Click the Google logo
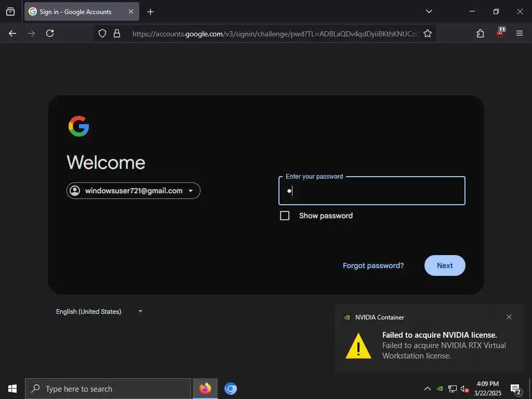This screenshot has width=532, height=399. click(79, 126)
